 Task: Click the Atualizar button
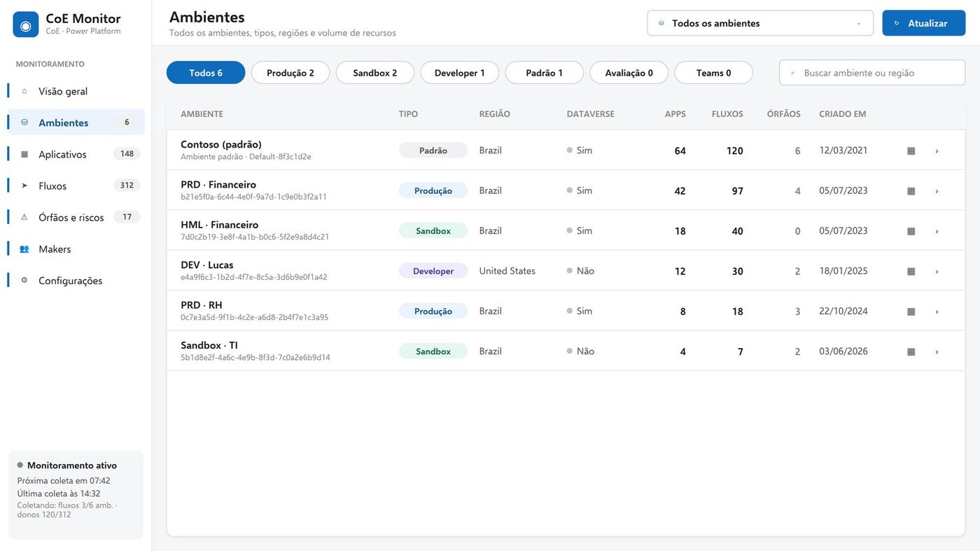pos(924,23)
